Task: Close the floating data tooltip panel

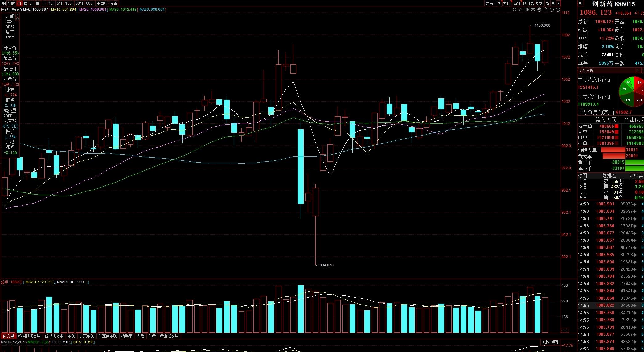Action: [x=18, y=14]
